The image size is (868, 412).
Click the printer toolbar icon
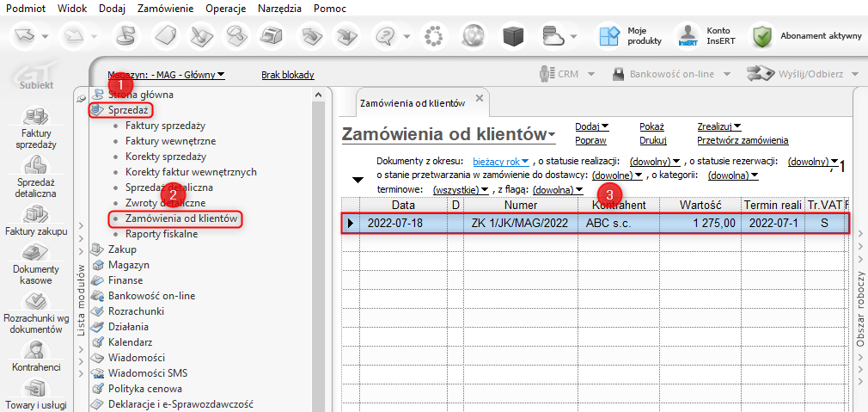(272, 36)
